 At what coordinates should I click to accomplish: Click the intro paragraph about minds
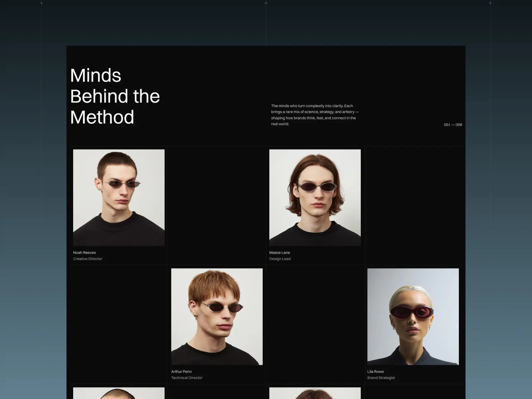click(x=315, y=115)
